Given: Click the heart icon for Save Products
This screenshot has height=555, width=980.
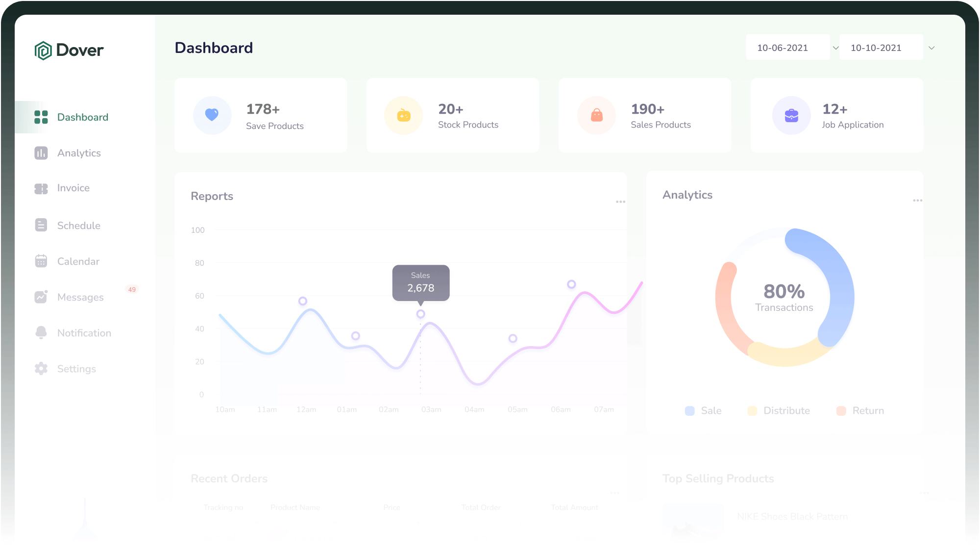Looking at the screenshot, I should coord(212,115).
